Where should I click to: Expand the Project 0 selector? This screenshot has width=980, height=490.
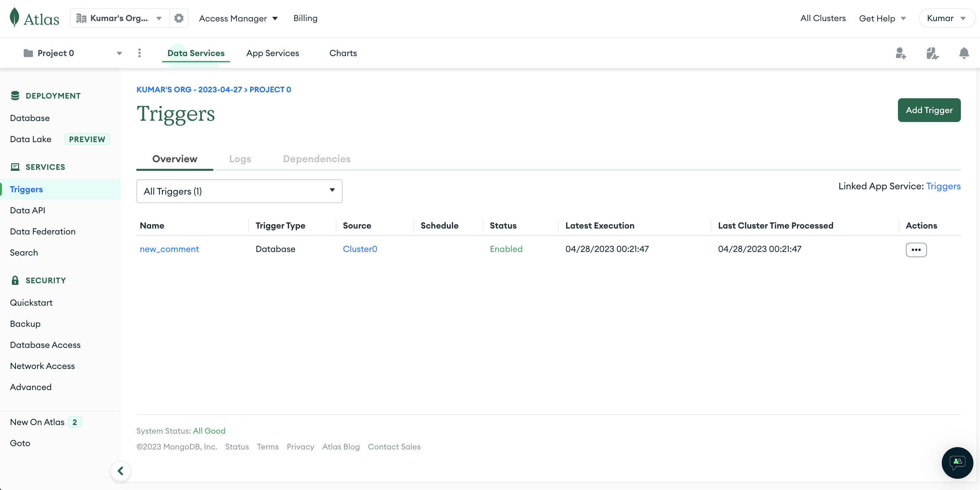tap(72, 53)
